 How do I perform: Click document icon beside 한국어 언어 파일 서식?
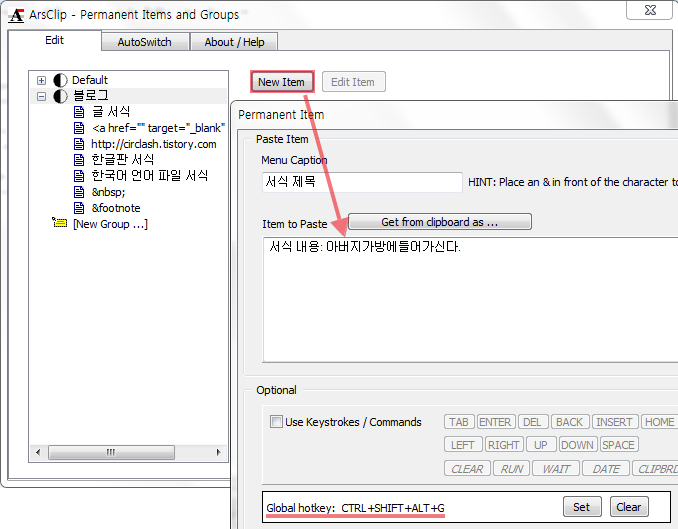(79, 176)
